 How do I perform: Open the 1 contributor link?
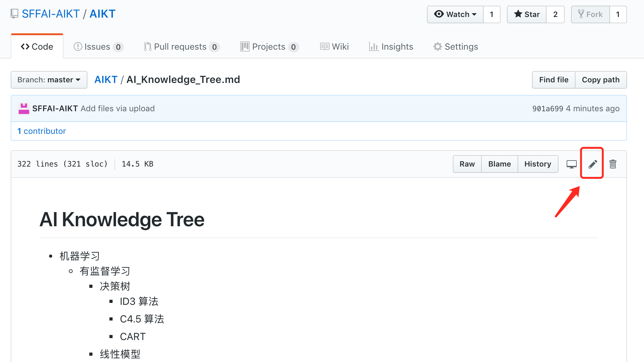pos(42,131)
